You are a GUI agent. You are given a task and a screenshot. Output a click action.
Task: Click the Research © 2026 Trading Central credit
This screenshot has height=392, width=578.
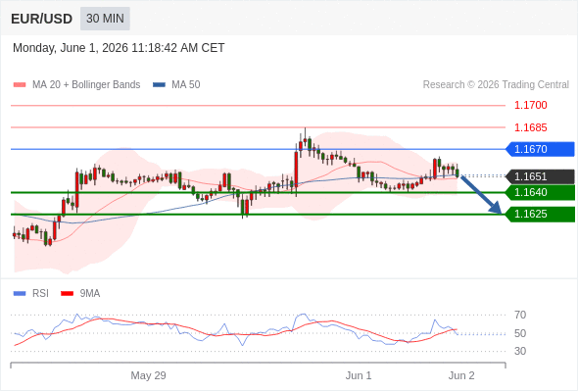click(496, 85)
